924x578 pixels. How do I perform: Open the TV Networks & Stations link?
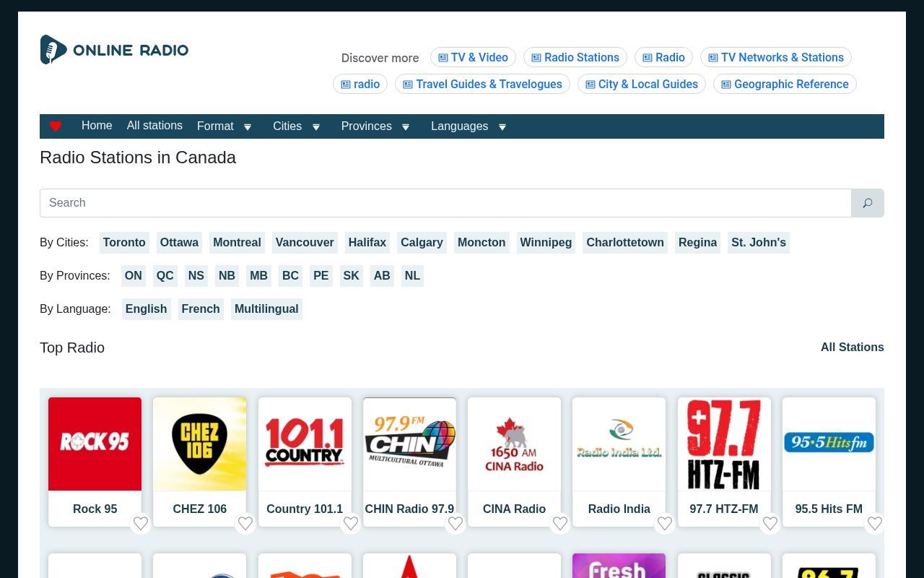tap(776, 58)
